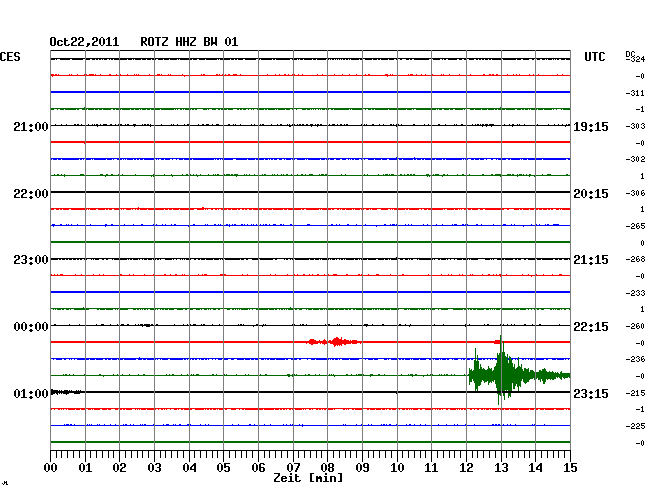Select minute 01 on the time axis
Image resolution: width=650 pixels, height=494 pixels.
point(85,467)
